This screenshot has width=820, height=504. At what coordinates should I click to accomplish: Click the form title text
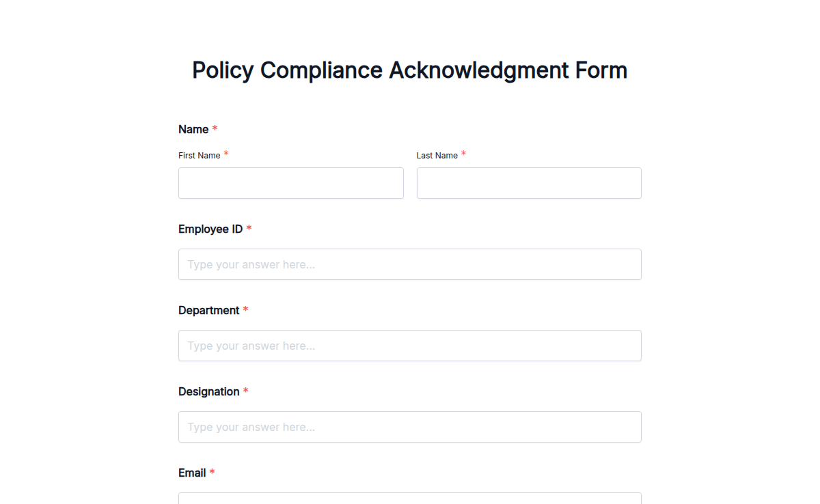click(x=409, y=70)
